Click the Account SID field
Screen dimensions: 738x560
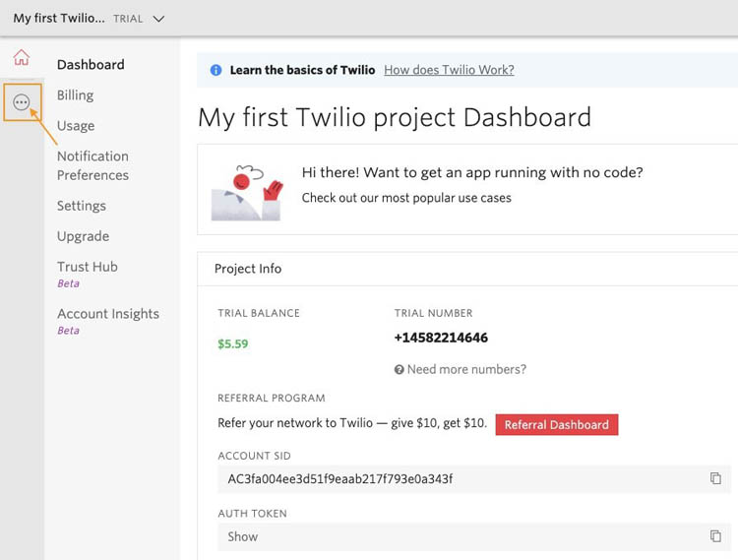coord(474,479)
